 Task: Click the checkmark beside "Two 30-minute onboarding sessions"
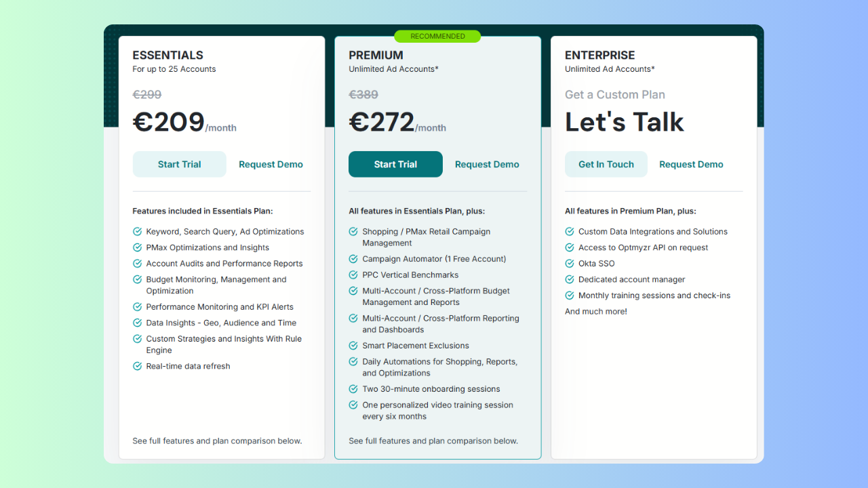(353, 389)
